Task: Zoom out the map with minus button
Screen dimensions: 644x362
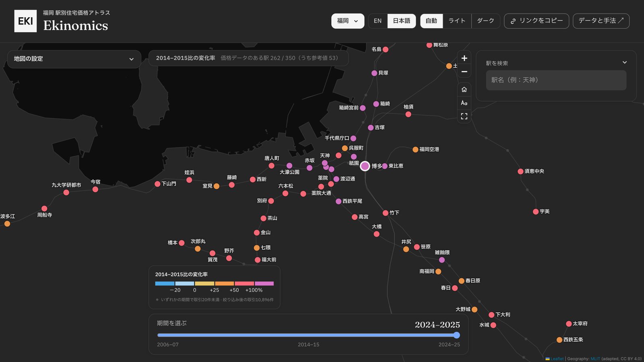Action: pos(464,72)
